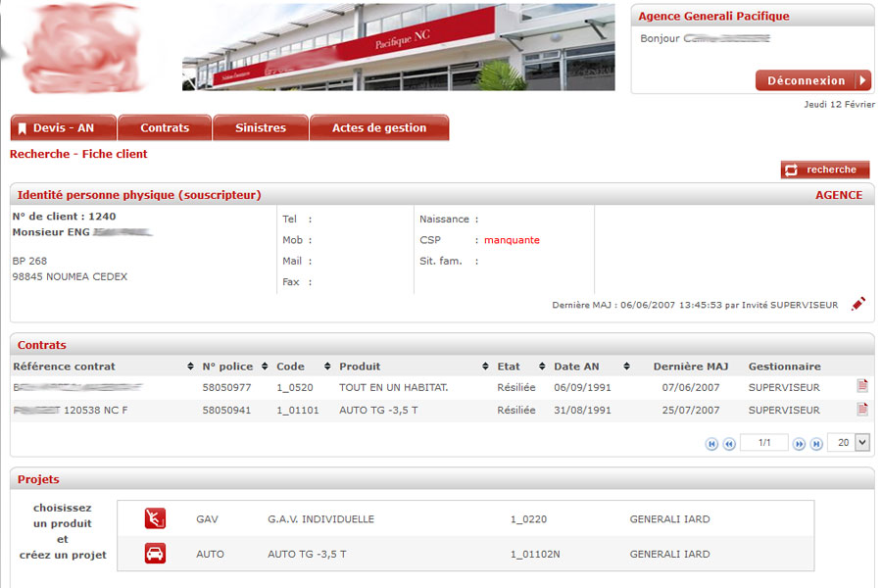Go to first page of contracts

click(711, 444)
